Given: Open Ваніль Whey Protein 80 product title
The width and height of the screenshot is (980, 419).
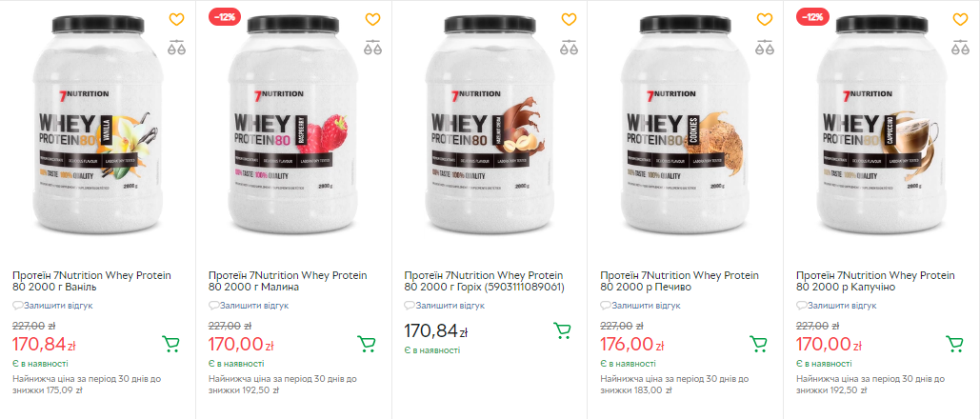Looking at the screenshot, I should pyautogui.click(x=91, y=281).
